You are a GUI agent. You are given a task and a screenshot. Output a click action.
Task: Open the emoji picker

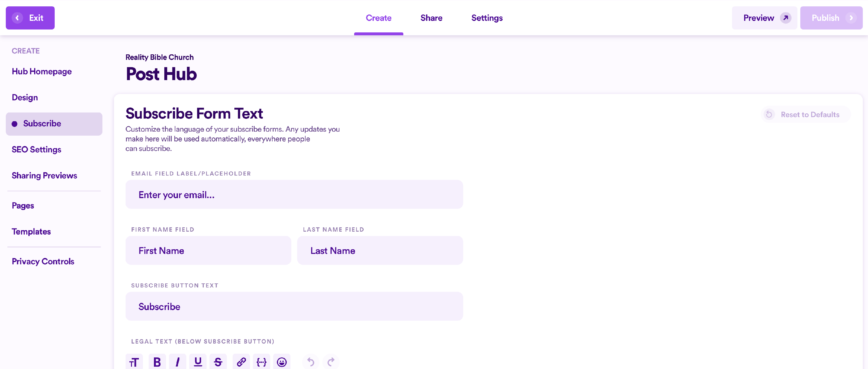(282, 362)
